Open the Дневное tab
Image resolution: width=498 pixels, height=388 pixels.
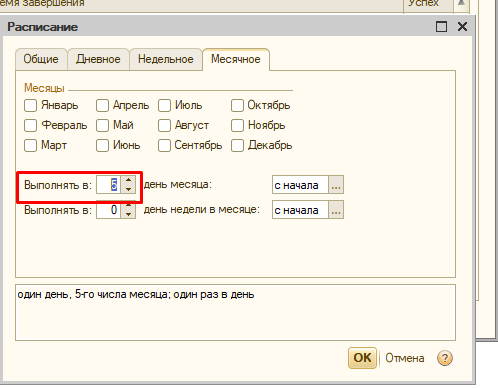click(x=98, y=59)
